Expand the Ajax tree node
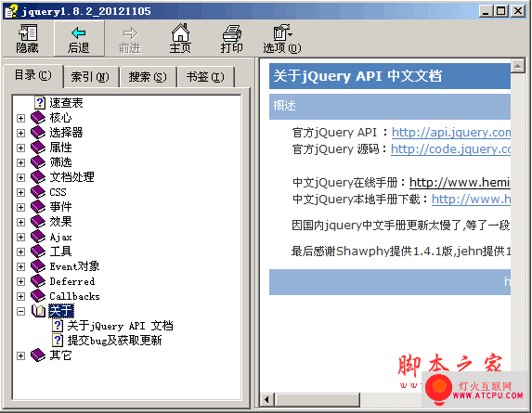532x413 pixels. point(21,237)
